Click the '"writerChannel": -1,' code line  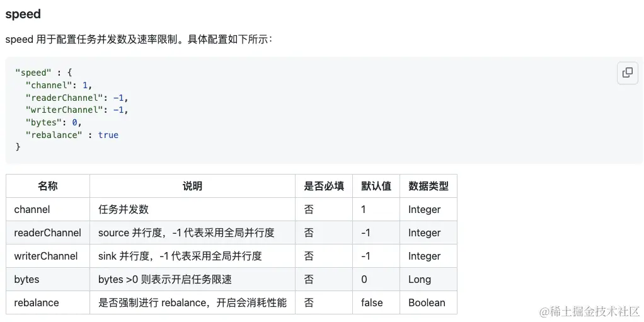tap(77, 110)
